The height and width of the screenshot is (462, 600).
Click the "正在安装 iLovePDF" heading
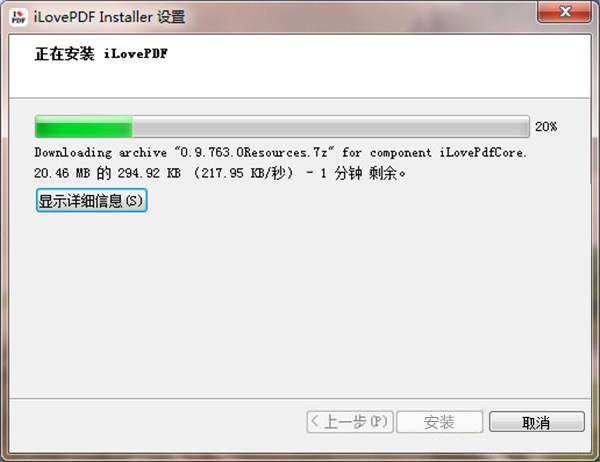tap(101, 54)
